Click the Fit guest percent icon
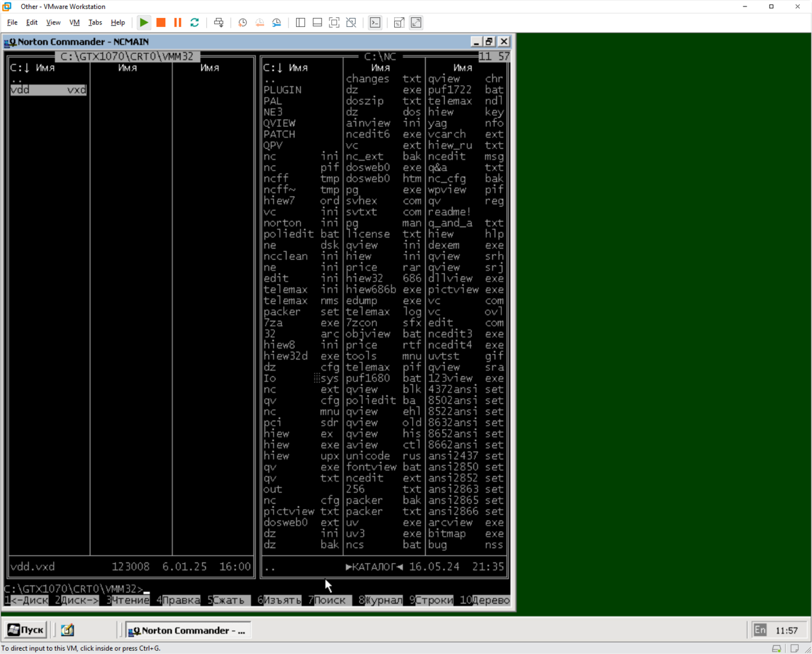Viewport: 812px width, 654px height. click(x=399, y=22)
